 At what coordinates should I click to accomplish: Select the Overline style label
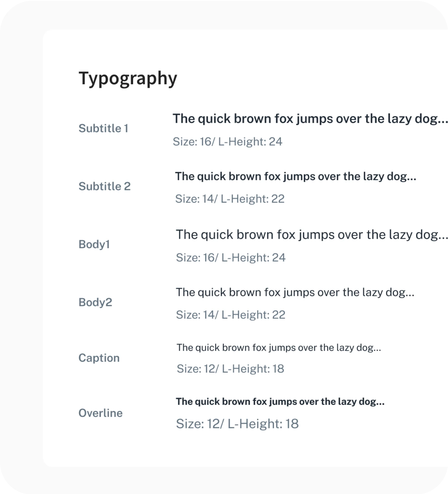pyautogui.click(x=100, y=413)
